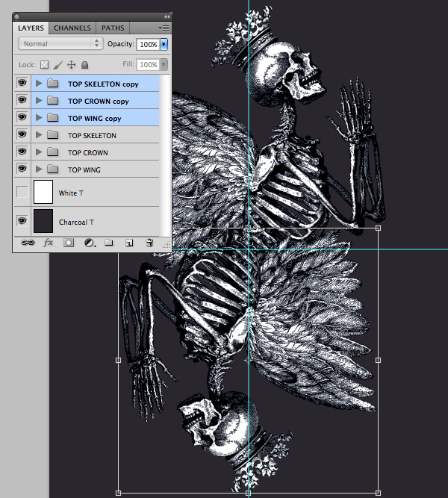Click the link layers icon
Viewport: 448px width, 498px height.
coord(28,243)
